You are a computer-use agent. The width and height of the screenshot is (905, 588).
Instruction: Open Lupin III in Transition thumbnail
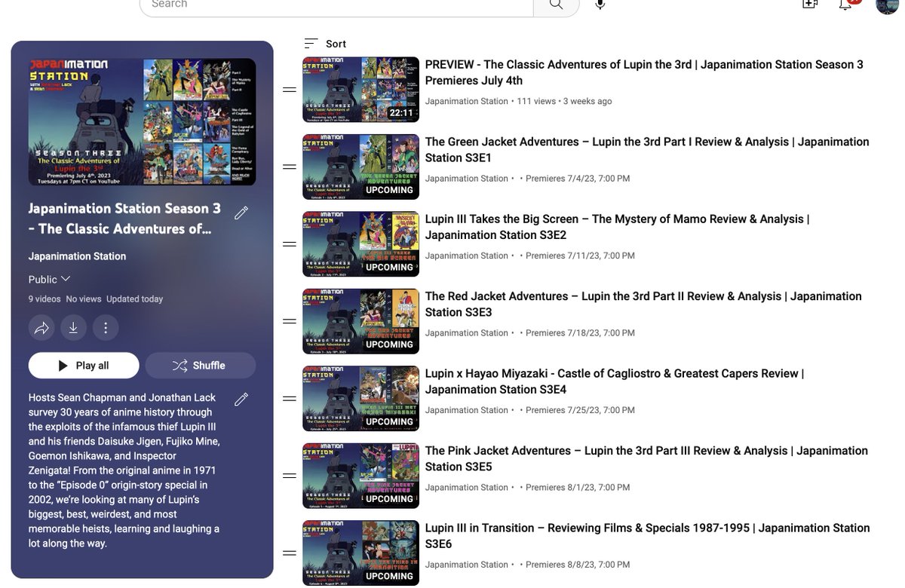click(x=360, y=553)
